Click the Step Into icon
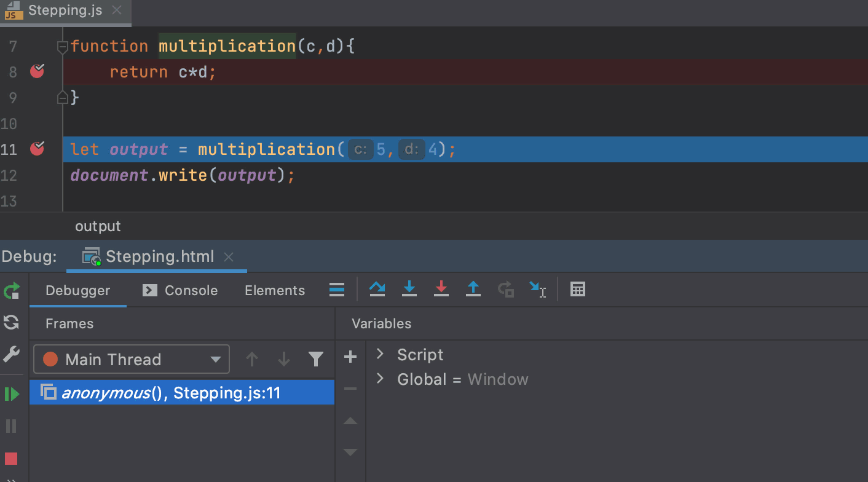 (x=409, y=290)
